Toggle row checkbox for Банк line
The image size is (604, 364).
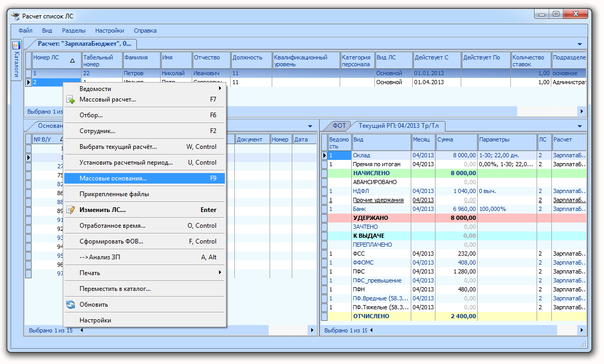[324, 209]
